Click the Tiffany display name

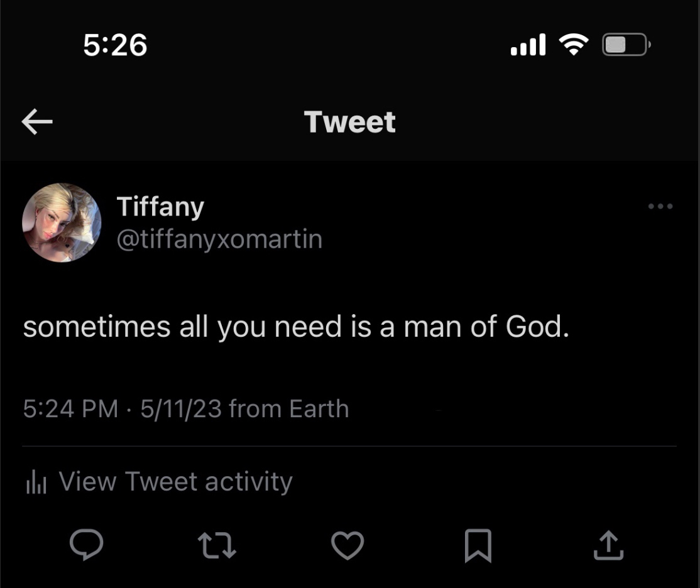160,207
